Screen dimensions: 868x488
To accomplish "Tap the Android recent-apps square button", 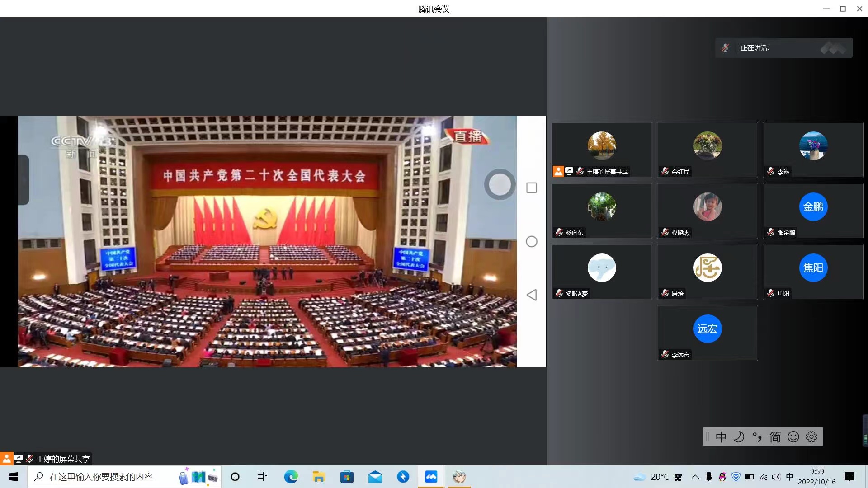I will click(532, 188).
